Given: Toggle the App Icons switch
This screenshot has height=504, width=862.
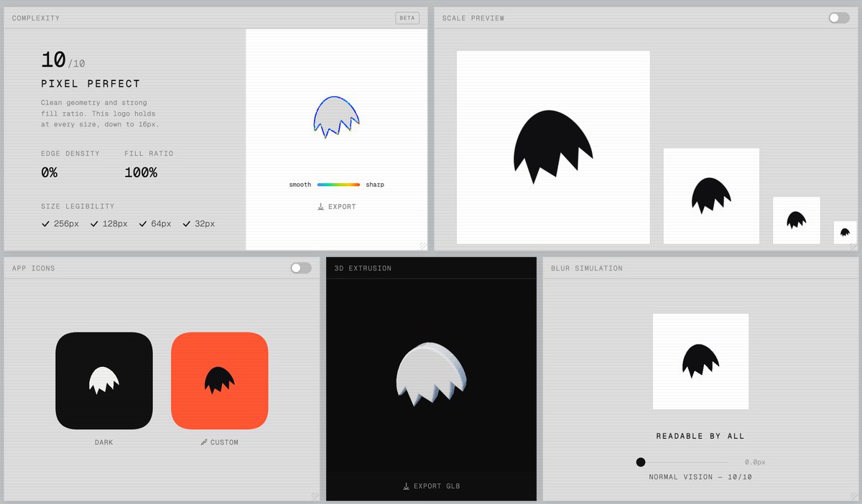Looking at the screenshot, I should point(301,268).
